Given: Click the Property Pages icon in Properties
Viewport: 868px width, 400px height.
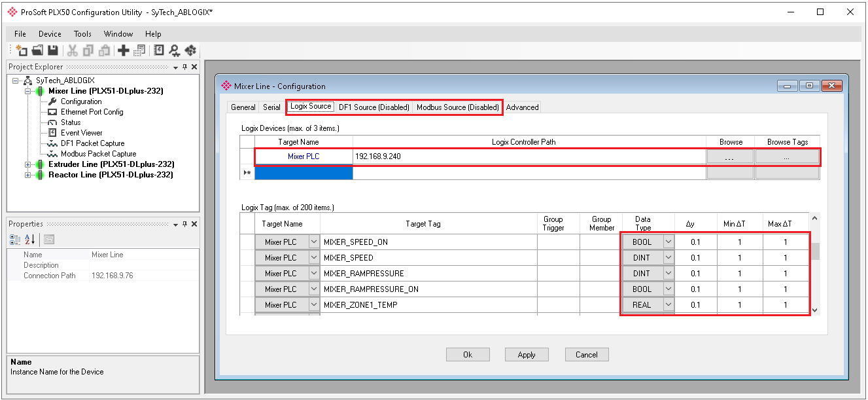Looking at the screenshot, I should [49, 240].
